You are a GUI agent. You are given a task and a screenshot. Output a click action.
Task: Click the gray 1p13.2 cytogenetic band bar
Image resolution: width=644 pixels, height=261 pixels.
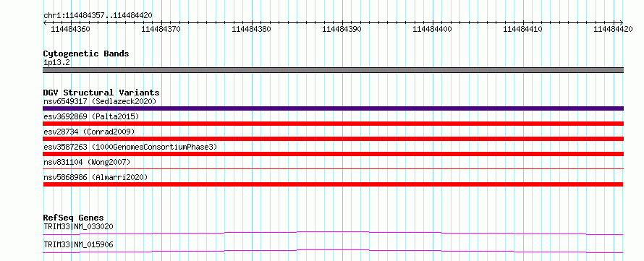[333, 70]
